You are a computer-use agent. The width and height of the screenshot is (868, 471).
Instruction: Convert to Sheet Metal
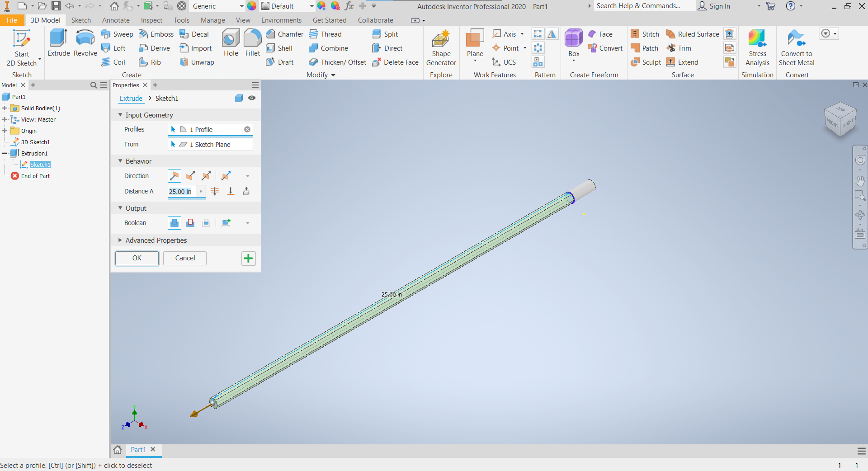coord(797,48)
